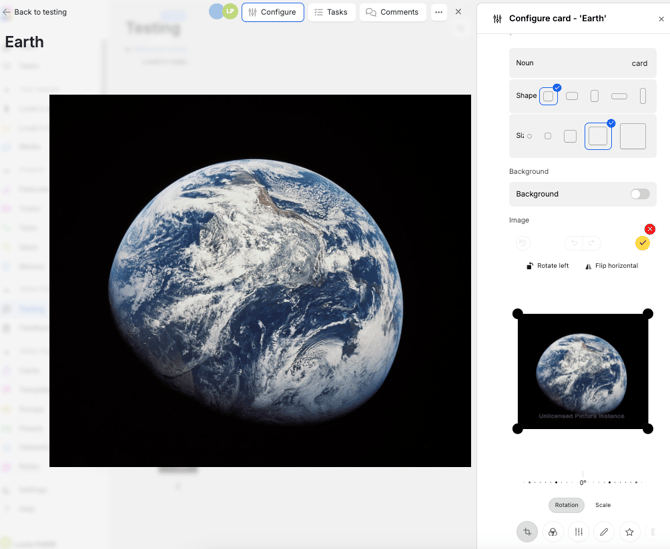The image size is (670, 549).
Task: Switch to the Rotation tab
Action: (566, 505)
